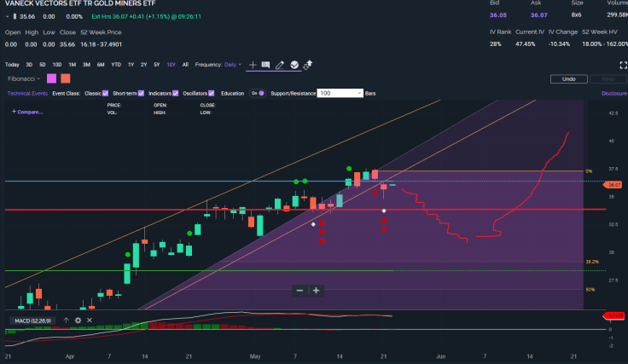
Task: Click the greyed Redo button
Action: 608,79
